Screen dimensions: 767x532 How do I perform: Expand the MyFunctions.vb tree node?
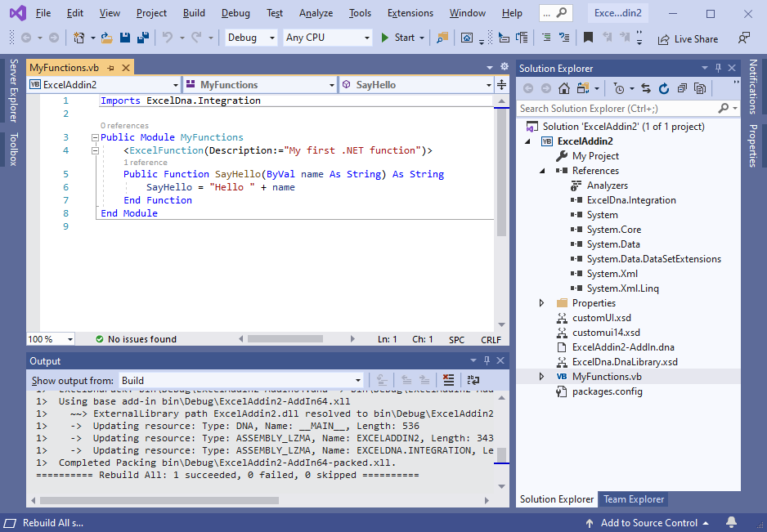[541, 377]
